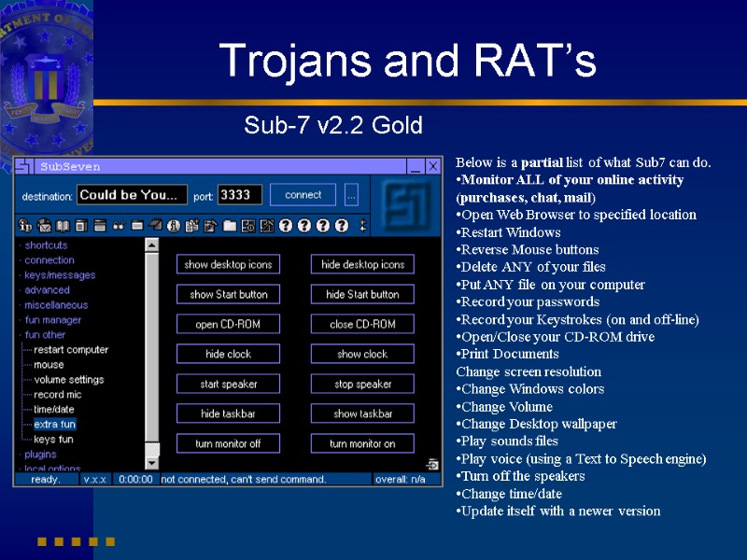Close the SubSeven window
747x560 pixels.
coord(432,167)
